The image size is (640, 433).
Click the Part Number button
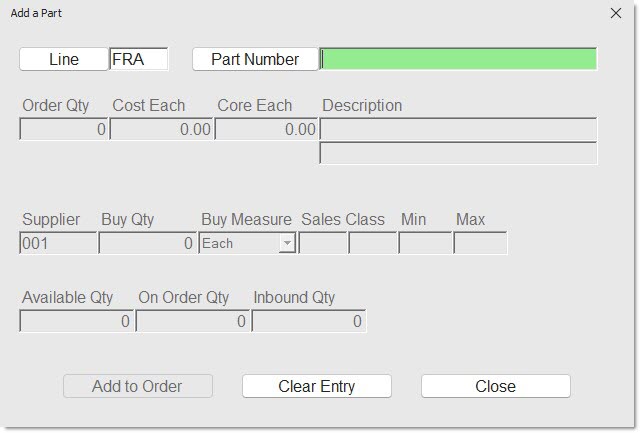(x=255, y=59)
